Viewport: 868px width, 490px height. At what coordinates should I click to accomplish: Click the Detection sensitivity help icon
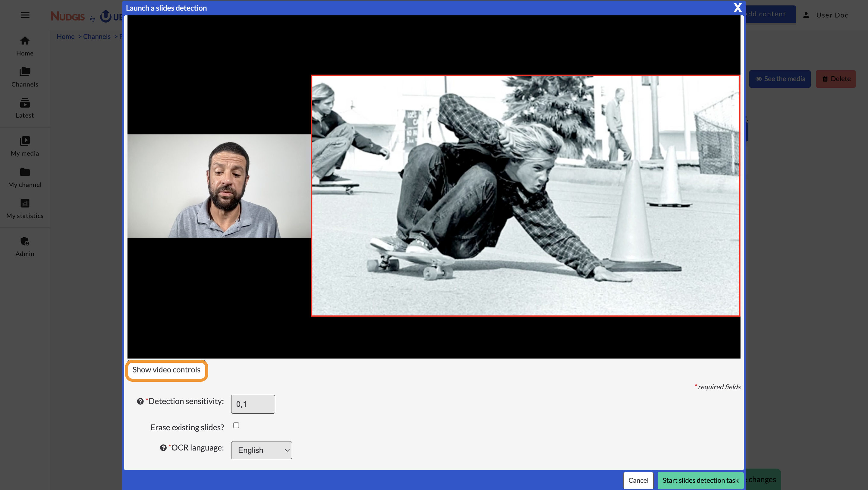pyautogui.click(x=140, y=401)
